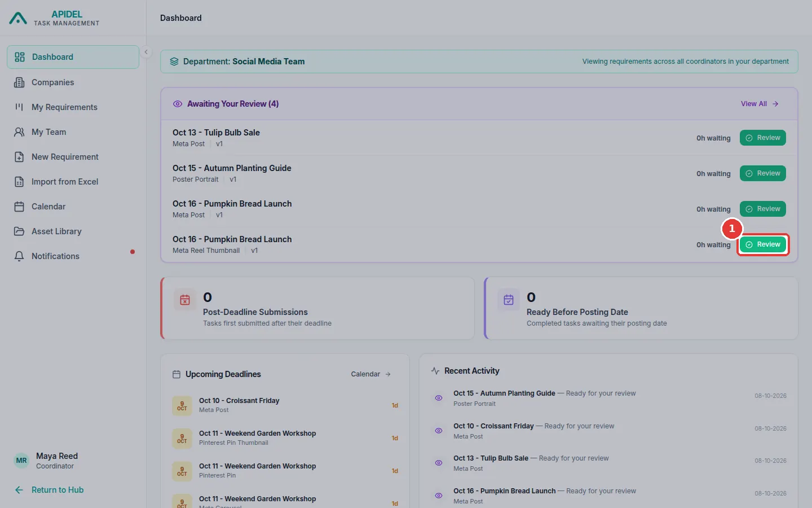The image size is (812, 508).
Task: Open Tulip Bulb Sale recent activity entry
Action: pyautogui.click(x=608, y=463)
